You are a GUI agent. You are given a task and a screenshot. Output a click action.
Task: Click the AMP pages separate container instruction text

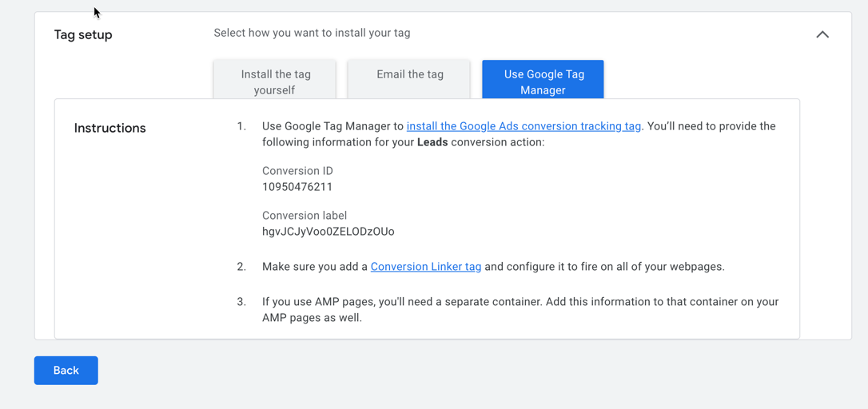pos(520,310)
